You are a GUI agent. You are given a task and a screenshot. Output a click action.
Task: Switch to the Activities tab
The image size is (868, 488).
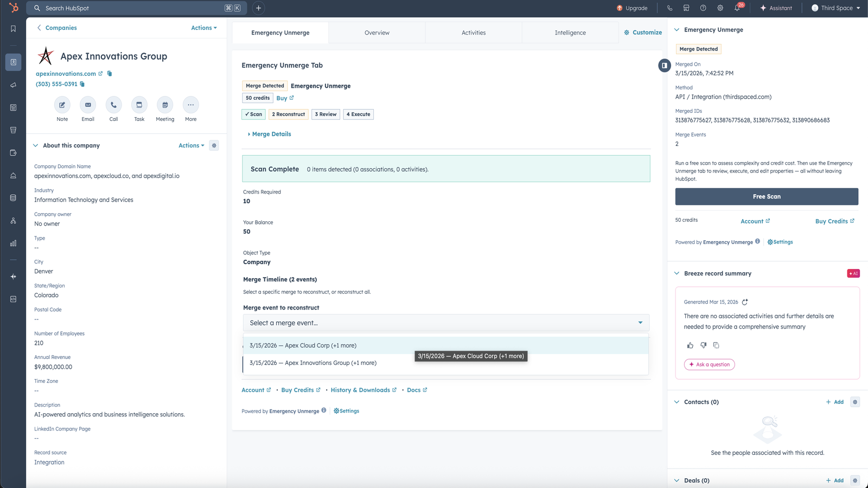[473, 33]
